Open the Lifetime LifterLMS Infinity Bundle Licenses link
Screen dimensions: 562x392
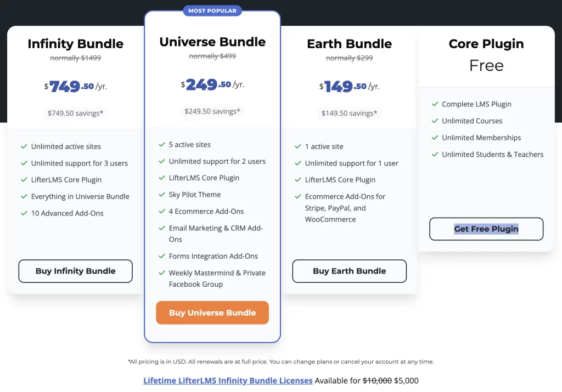point(228,380)
